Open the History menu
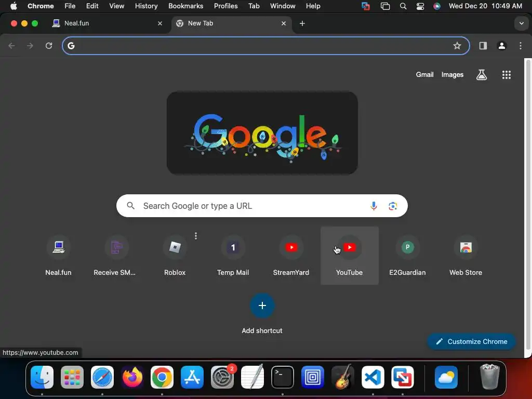 (146, 6)
